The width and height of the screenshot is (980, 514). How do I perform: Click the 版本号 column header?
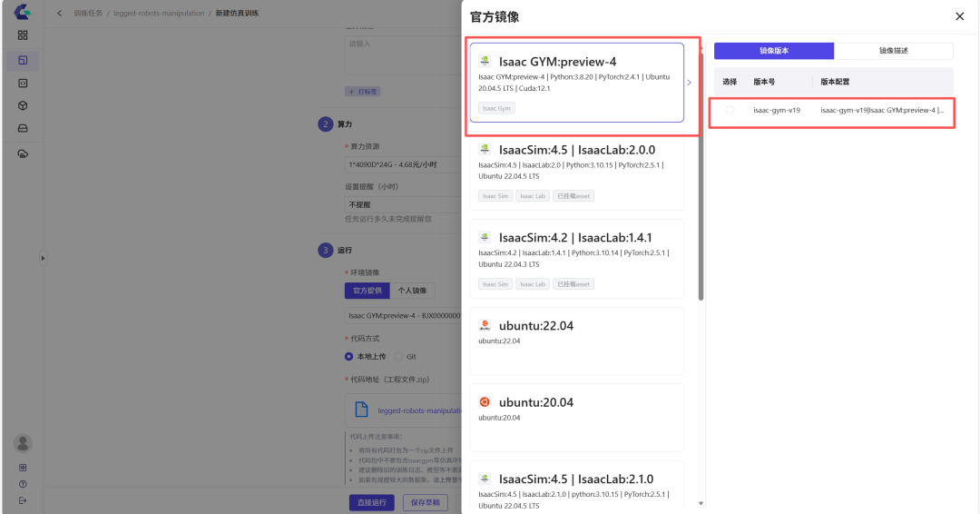pyautogui.click(x=764, y=82)
